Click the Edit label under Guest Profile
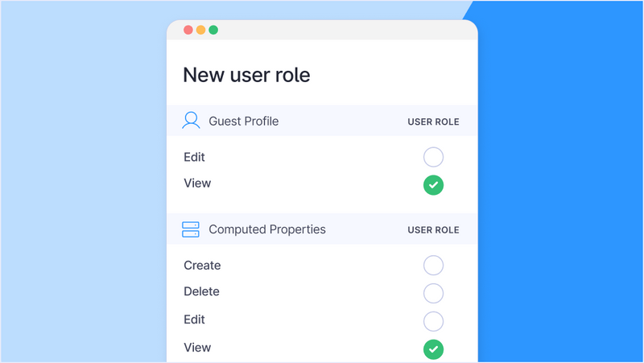Viewport: 644px width, 363px height. coord(194,157)
